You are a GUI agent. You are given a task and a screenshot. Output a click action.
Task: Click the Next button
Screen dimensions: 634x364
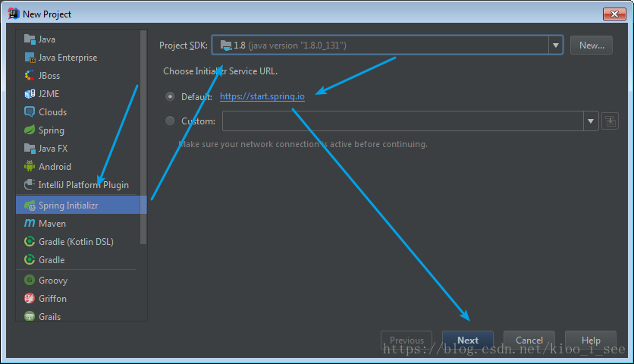[x=468, y=340]
